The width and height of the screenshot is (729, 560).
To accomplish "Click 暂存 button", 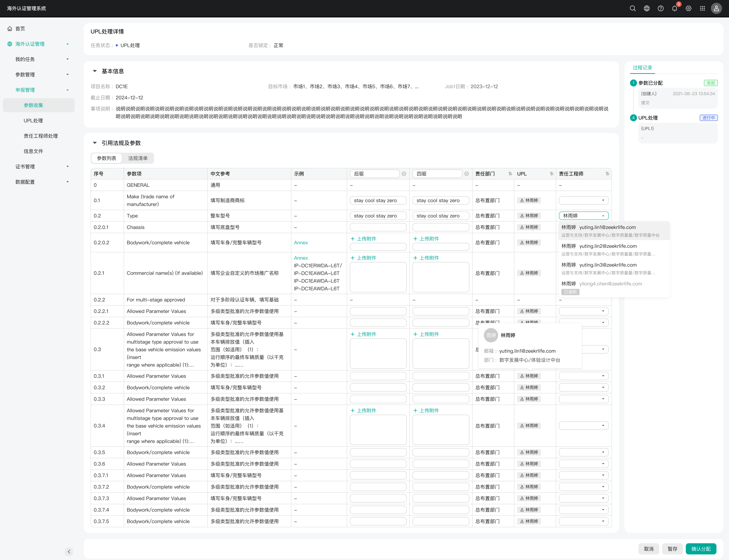I will pos(672,549).
